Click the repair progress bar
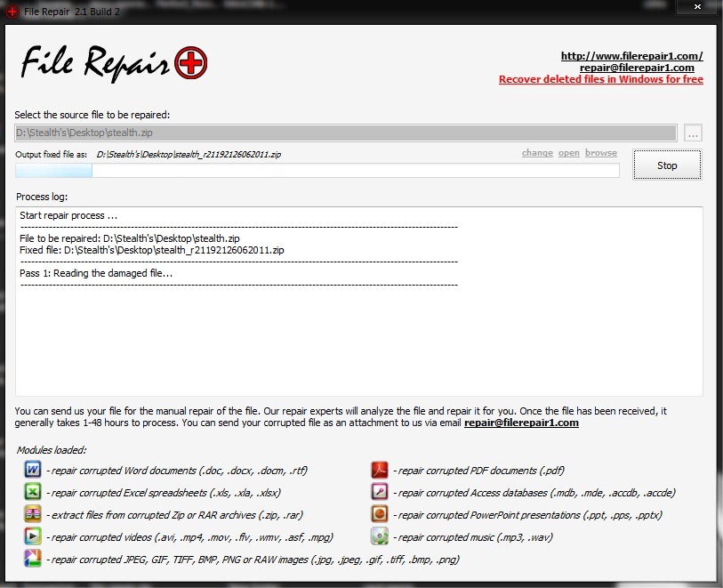The image size is (723, 588). 317,171
